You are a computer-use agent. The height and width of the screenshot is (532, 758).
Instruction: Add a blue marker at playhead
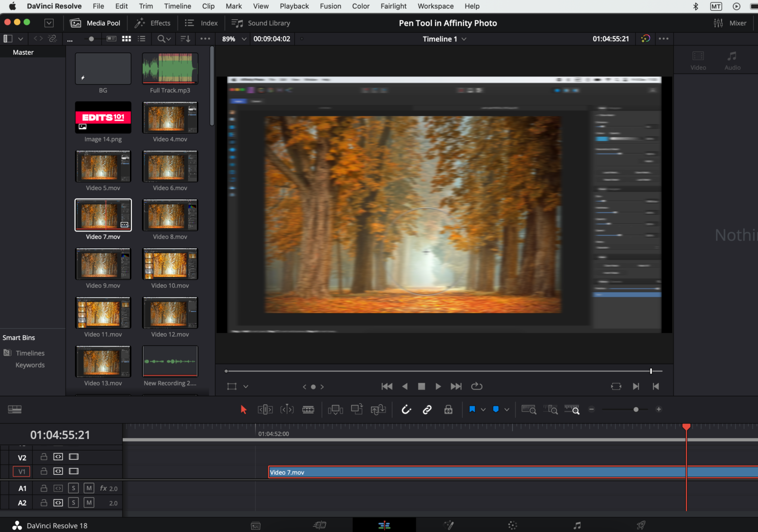click(x=496, y=409)
